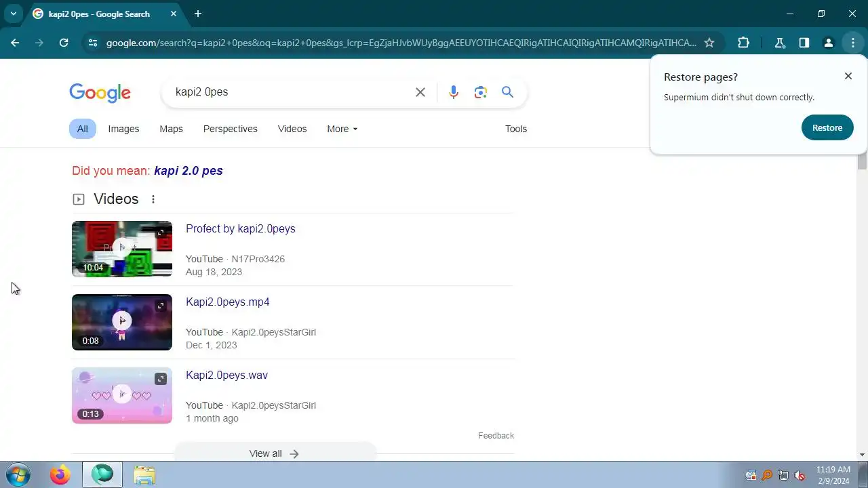Click the page vertical scrollbar
Viewport: 868px width, 488px height.
[863, 163]
